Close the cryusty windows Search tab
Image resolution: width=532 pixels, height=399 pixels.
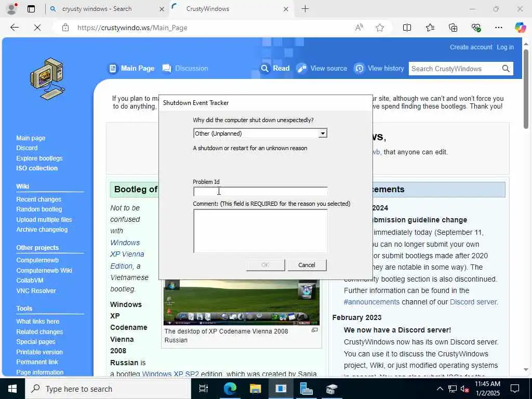click(x=162, y=9)
